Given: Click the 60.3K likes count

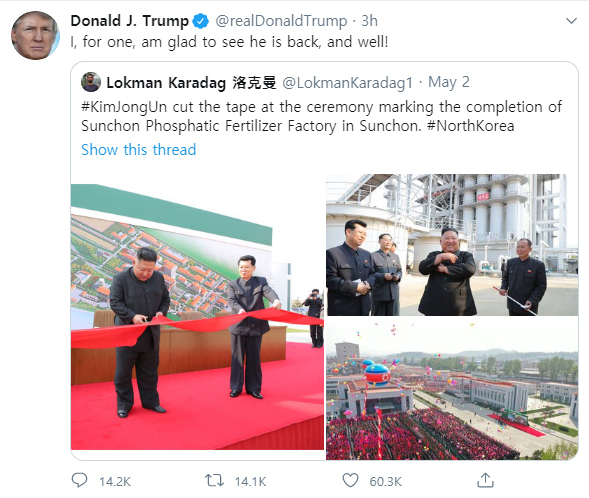Looking at the screenshot, I should tap(385, 481).
